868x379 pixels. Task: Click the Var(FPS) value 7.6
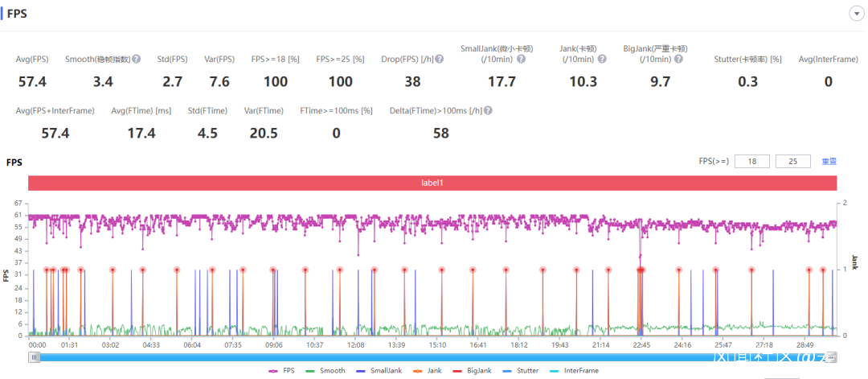(x=219, y=82)
